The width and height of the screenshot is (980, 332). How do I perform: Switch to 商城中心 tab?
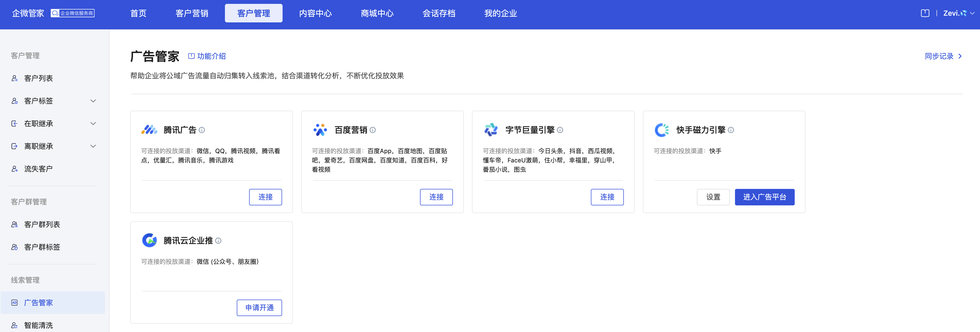[377, 13]
